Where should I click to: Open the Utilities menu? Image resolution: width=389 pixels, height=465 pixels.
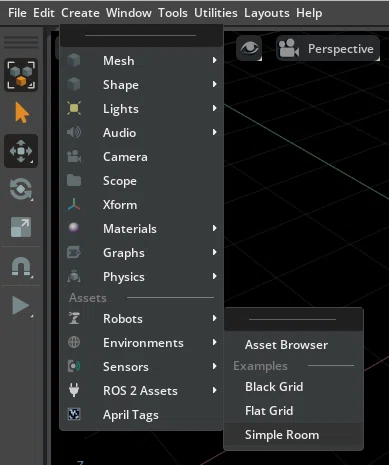click(x=216, y=13)
